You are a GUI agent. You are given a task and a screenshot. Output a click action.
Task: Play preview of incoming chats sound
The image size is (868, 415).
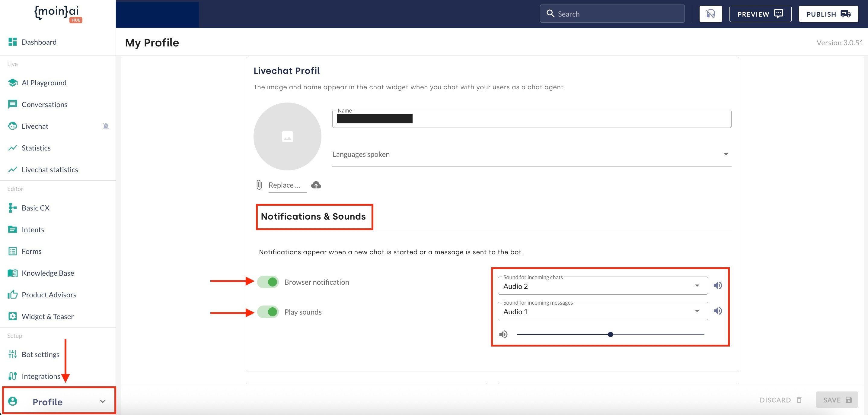point(718,286)
